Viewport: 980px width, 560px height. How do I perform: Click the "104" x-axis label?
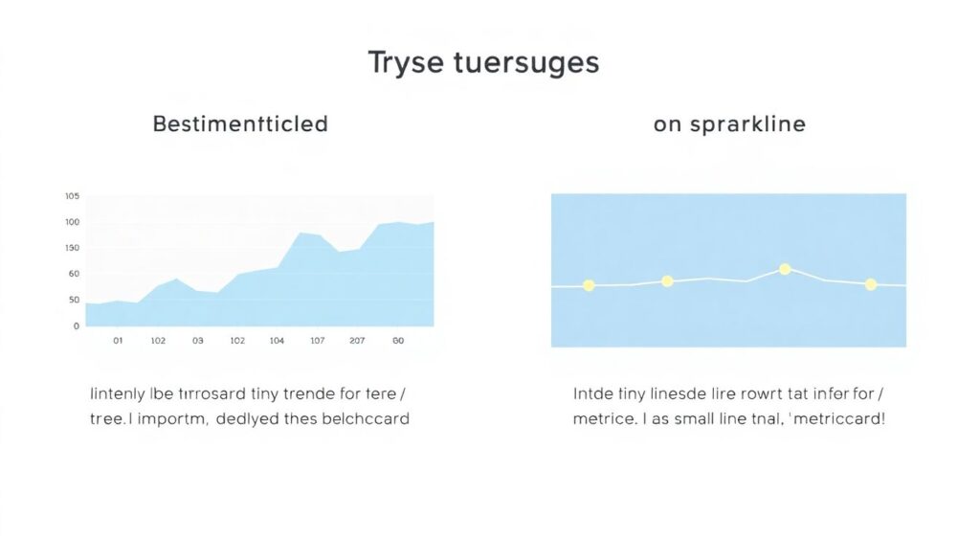point(277,340)
